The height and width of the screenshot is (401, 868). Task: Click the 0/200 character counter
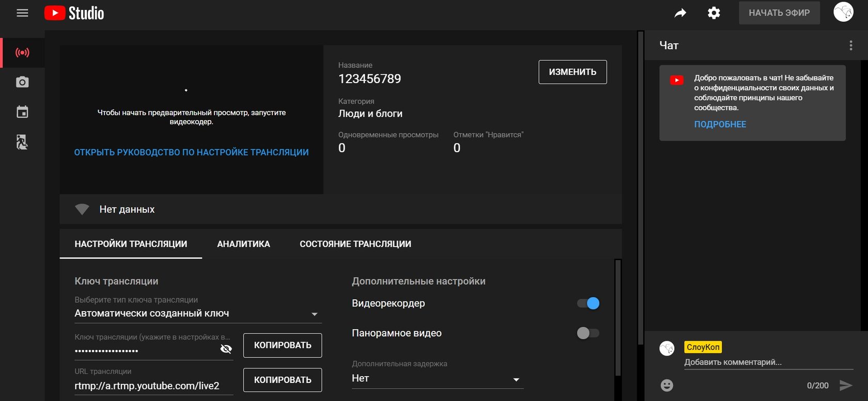click(x=817, y=386)
